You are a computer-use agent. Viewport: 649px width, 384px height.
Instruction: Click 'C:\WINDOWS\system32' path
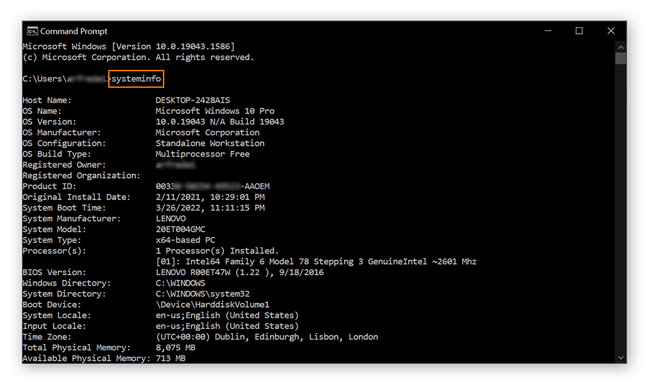tap(202, 294)
